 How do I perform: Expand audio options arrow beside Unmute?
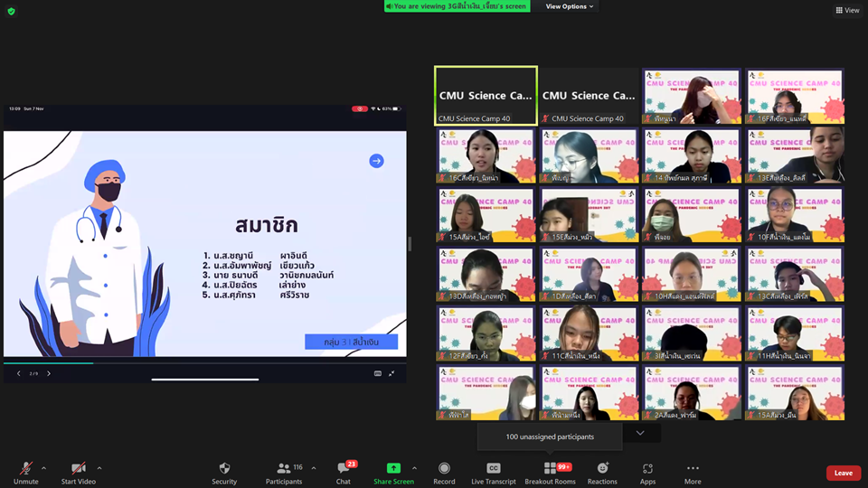coord(44,468)
